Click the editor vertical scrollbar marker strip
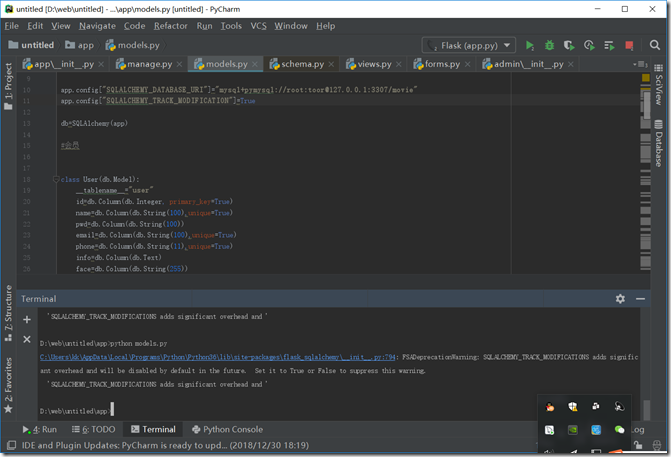This screenshot has width=671, height=457. (645, 175)
